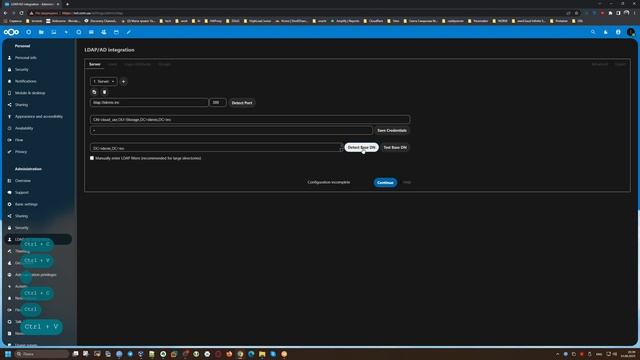Screen dimensions: 640x360
Task: Click the password input field
Action: [231, 131]
